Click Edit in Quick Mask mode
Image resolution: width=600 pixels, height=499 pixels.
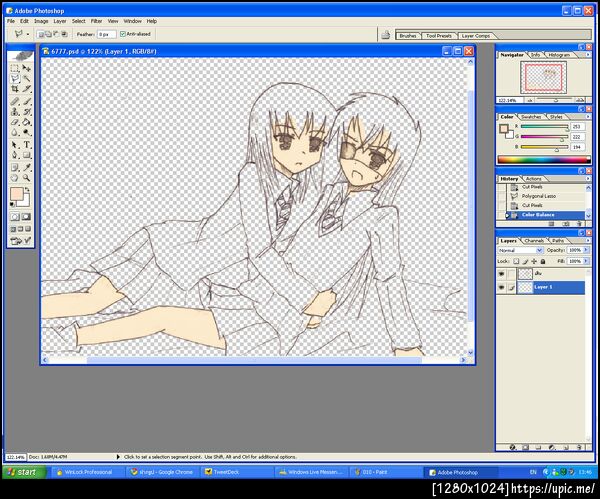click(26, 217)
